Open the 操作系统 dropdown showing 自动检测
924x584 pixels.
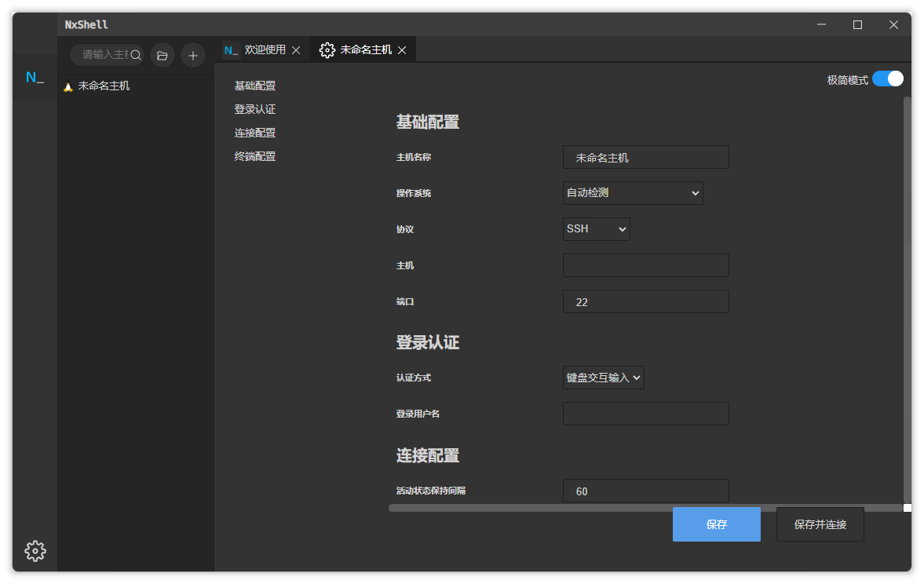[x=633, y=192]
